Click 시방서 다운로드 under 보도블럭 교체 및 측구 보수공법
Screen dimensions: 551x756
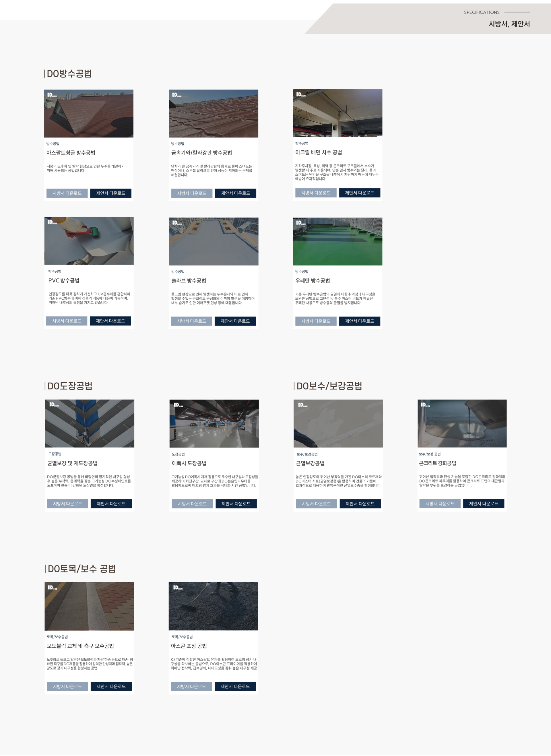point(67,686)
